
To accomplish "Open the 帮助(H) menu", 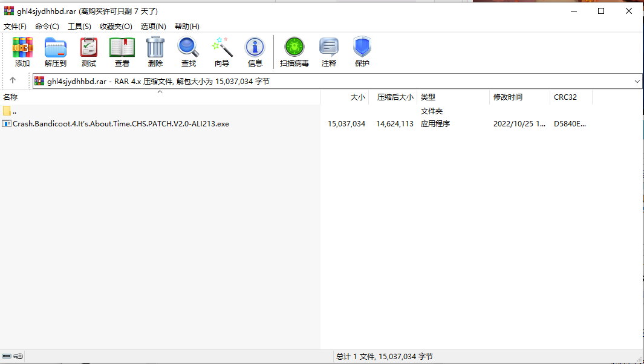I will coord(187,26).
